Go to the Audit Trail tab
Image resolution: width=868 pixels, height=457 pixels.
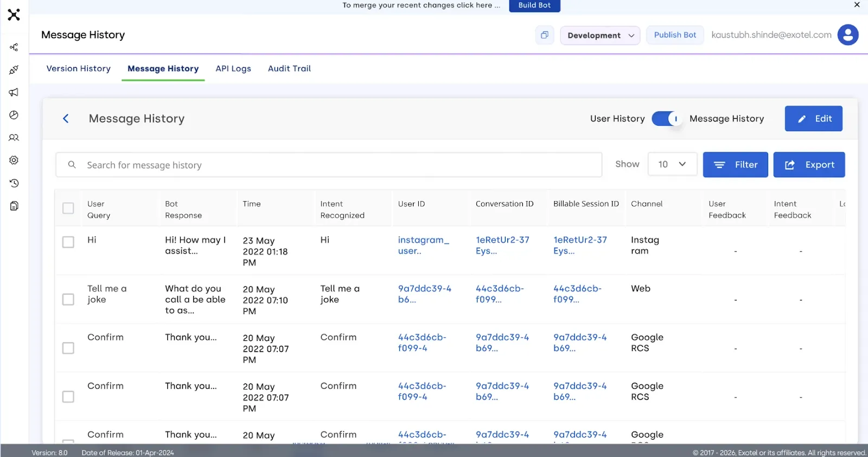point(289,69)
